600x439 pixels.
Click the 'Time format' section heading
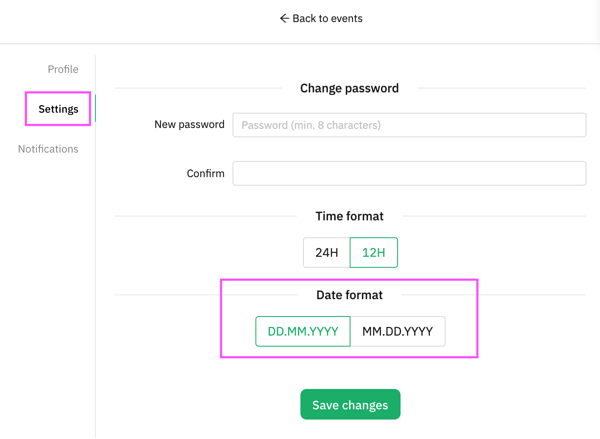349,216
